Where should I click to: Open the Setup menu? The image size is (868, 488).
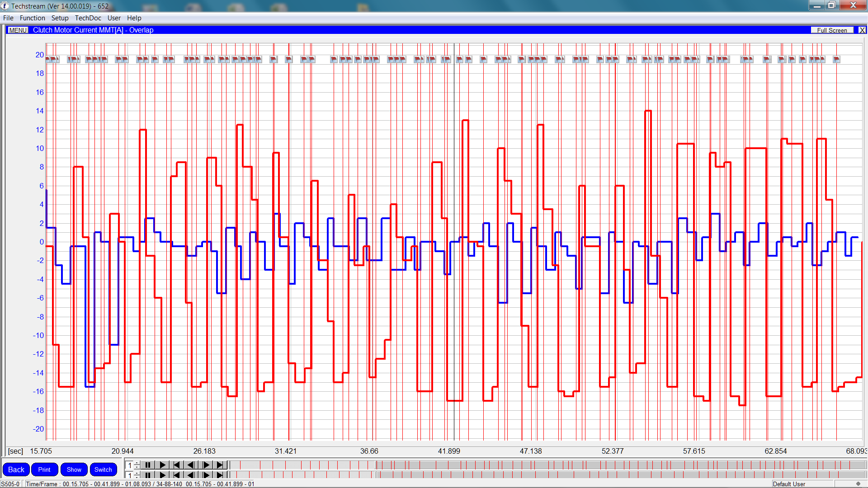(x=60, y=18)
